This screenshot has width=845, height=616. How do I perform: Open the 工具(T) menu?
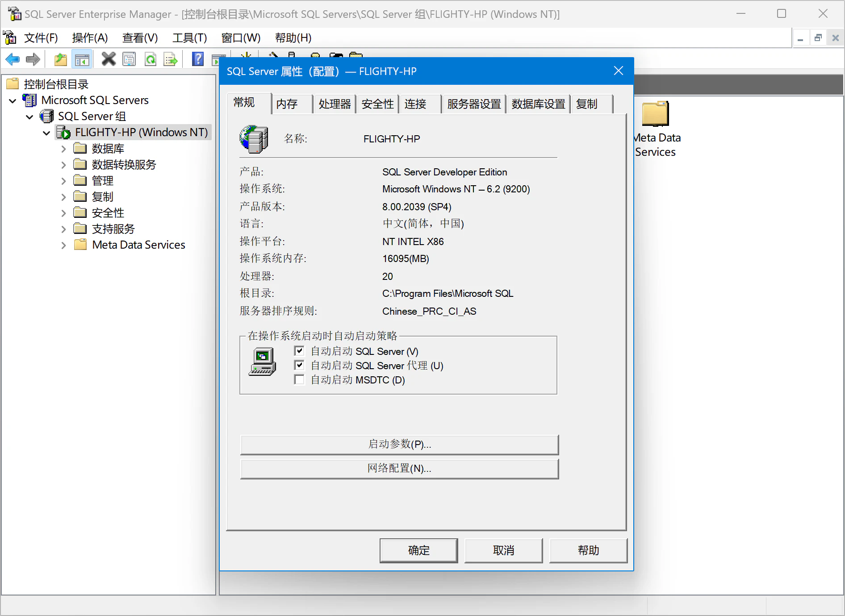(189, 38)
